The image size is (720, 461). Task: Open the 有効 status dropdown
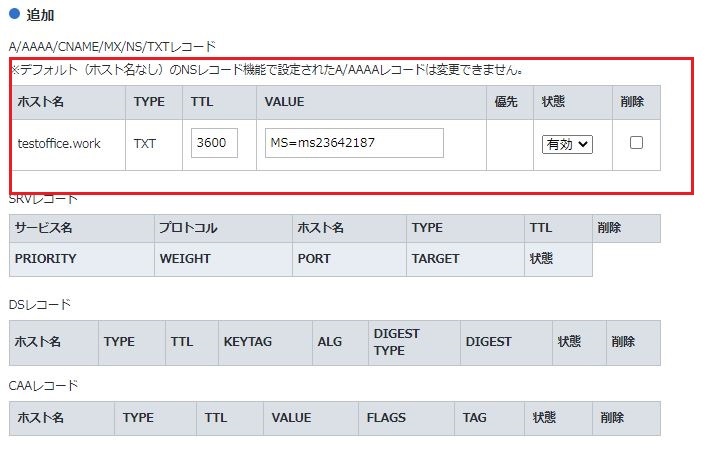coord(567,144)
